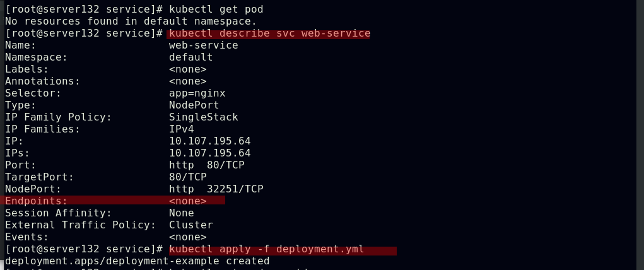The height and width of the screenshot is (270, 644).
Task: Click the 'http 32251/TCP' node port value
Action: tap(216, 189)
